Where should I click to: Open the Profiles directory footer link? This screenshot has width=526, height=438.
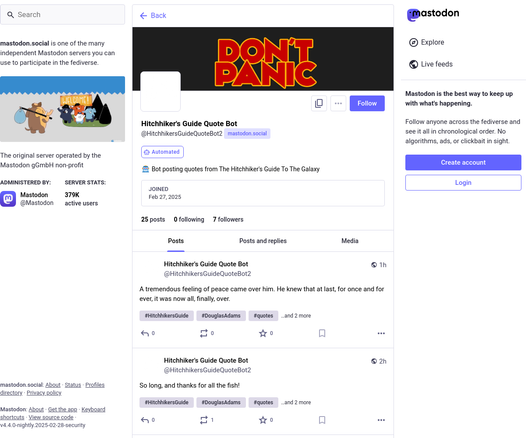(95, 385)
